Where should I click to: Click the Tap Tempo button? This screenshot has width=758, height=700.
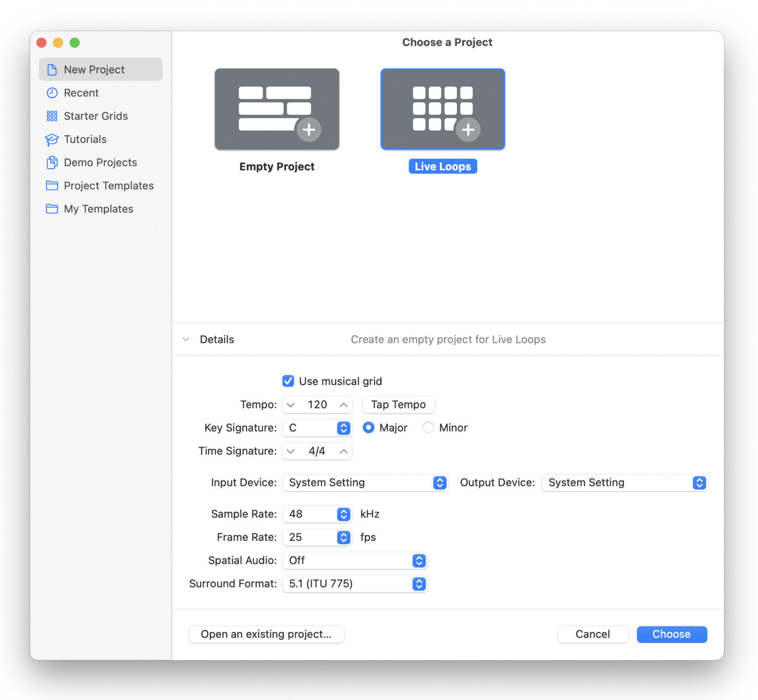pyautogui.click(x=398, y=405)
